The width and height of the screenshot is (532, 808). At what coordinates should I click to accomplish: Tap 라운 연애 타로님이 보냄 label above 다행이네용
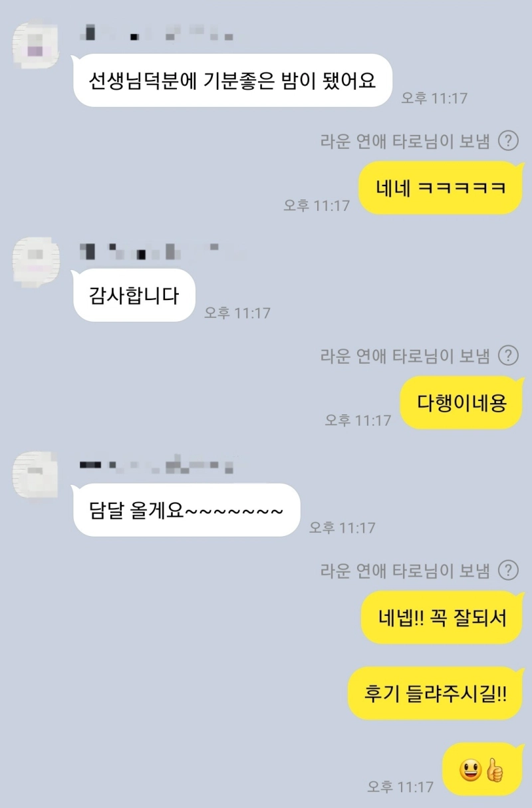click(405, 356)
